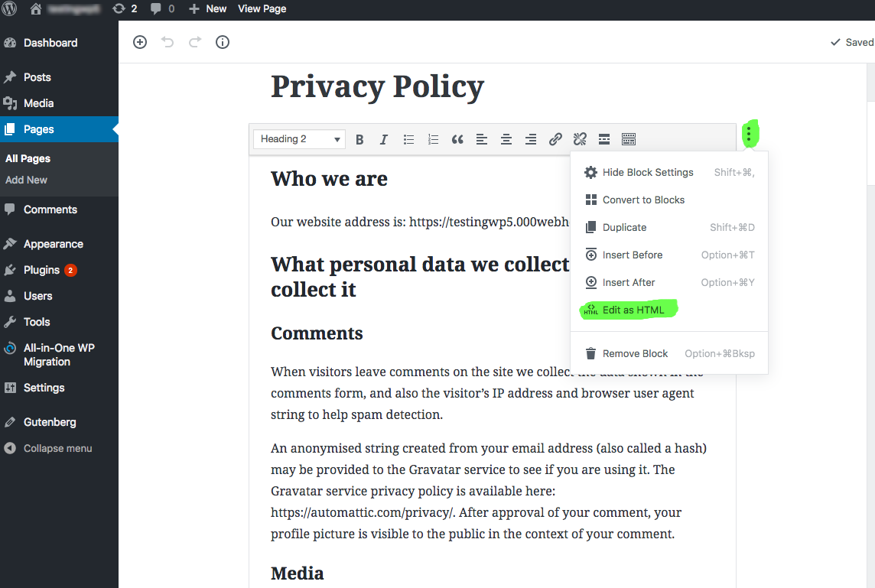Viewport: 875px width, 588px height.
Task: Hide Block Settings from menu
Action: click(647, 173)
